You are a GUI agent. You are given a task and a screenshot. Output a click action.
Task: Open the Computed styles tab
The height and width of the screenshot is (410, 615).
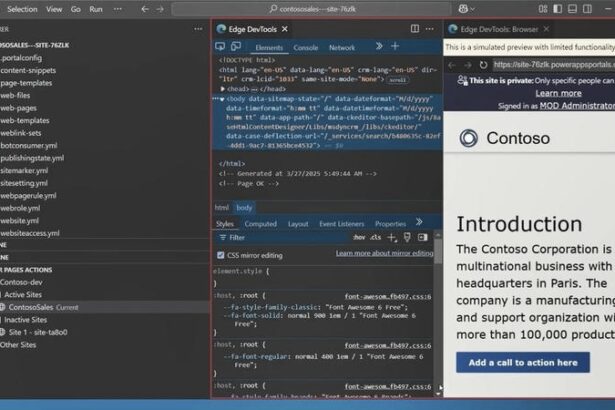260,224
